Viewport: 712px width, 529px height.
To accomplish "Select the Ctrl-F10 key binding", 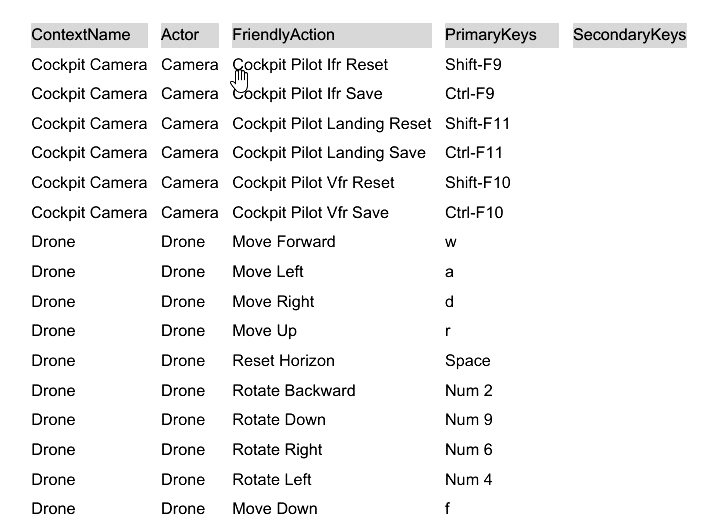I will pyautogui.click(x=474, y=213).
